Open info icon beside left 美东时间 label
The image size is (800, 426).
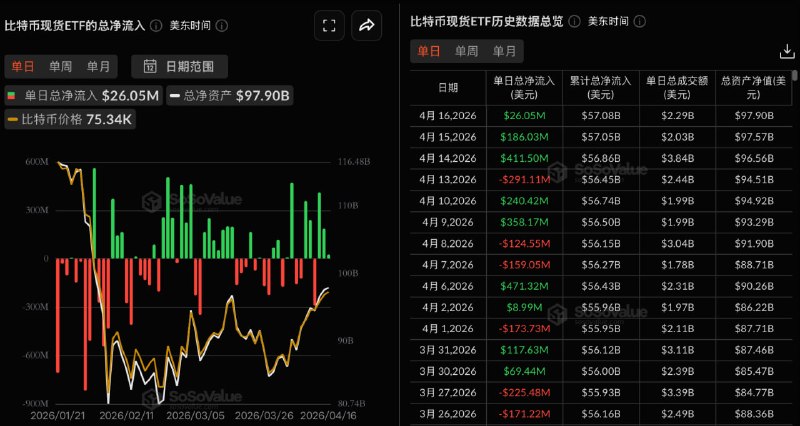[221, 26]
